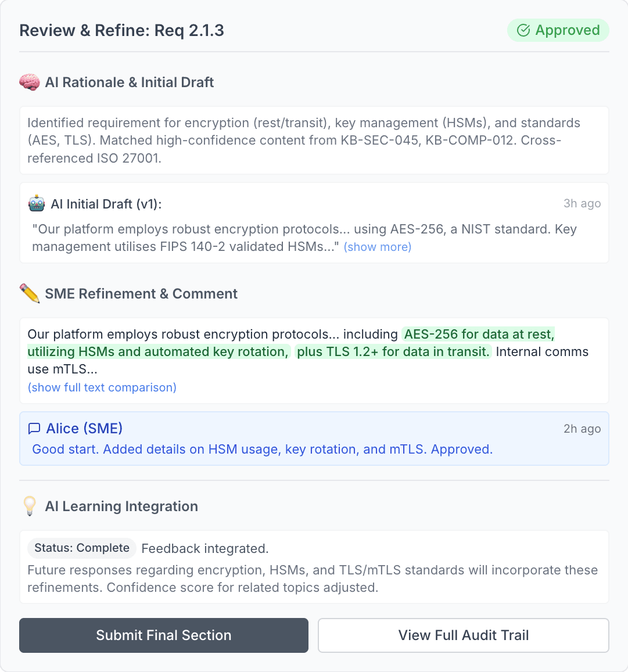Select the speech bubble icon next to Alice
The height and width of the screenshot is (672, 628).
click(x=35, y=428)
